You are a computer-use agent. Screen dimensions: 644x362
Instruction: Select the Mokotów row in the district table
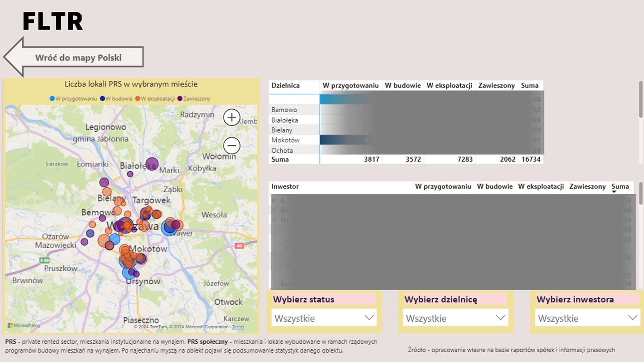(285, 140)
